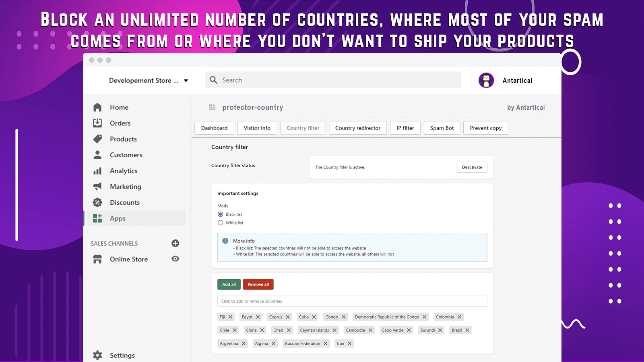
Task: Open the Spam Bot tab
Action: point(442,128)
